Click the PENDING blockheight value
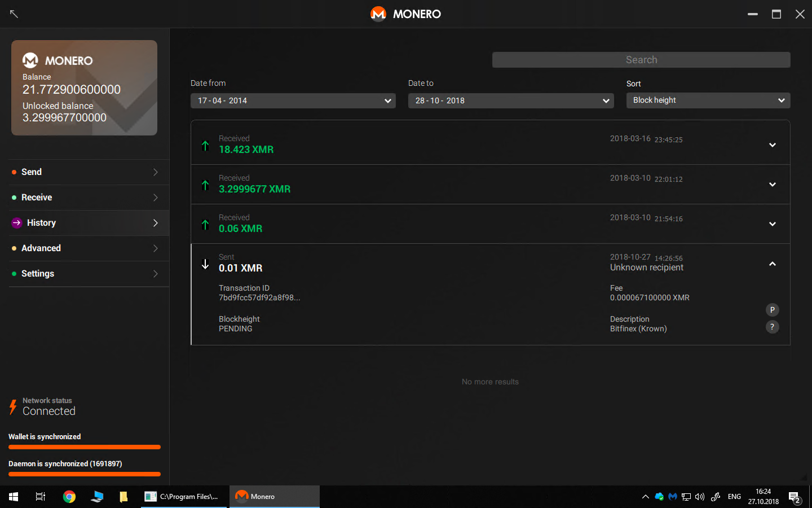Viewport: 812px width, 508px height. point(236,329)
